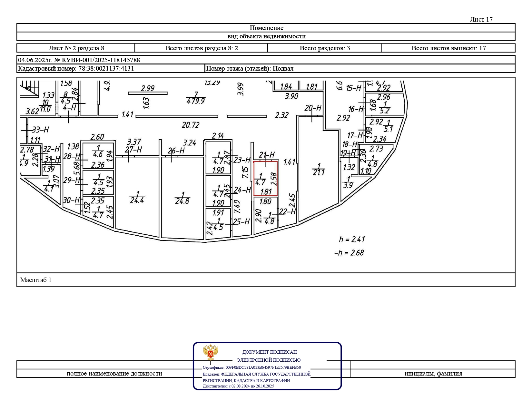Click the dimension "7.49" beside room 25-Н
532x411 pixels.
tap(237, 207)
